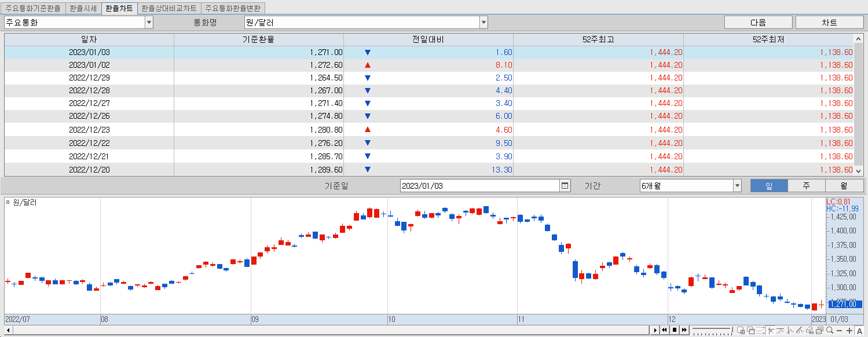Click scroll left arrow of chart scrollbar
The width and height of the screenshot is (868, 337).
pos(8,330)
